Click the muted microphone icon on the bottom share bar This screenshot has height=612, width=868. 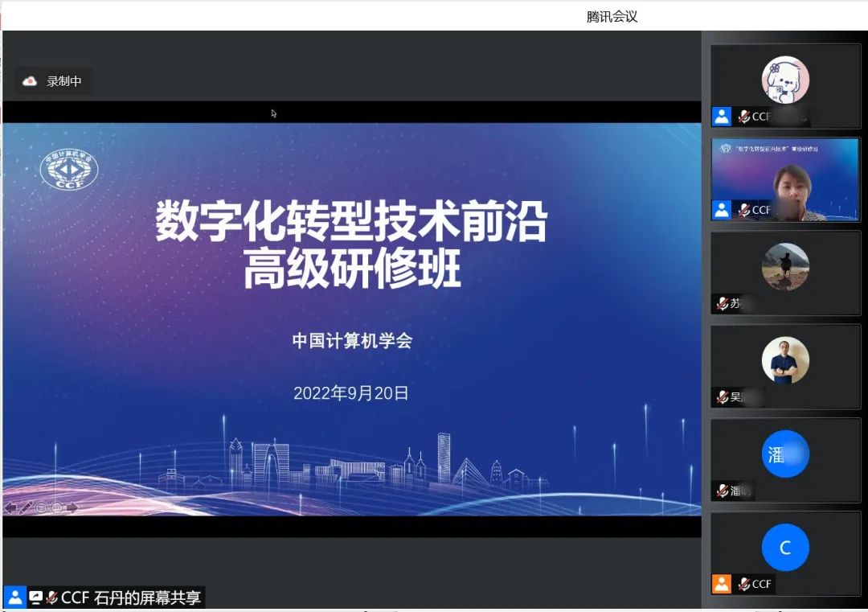click(x=50, y=597)
